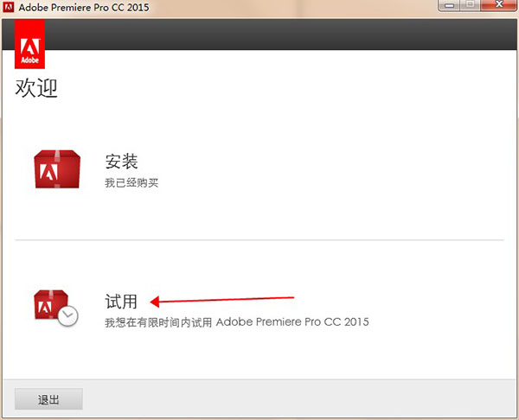The image size is (519, 420).
Task: Click the clock badge on trial icon
Action: tap(68, 315)
